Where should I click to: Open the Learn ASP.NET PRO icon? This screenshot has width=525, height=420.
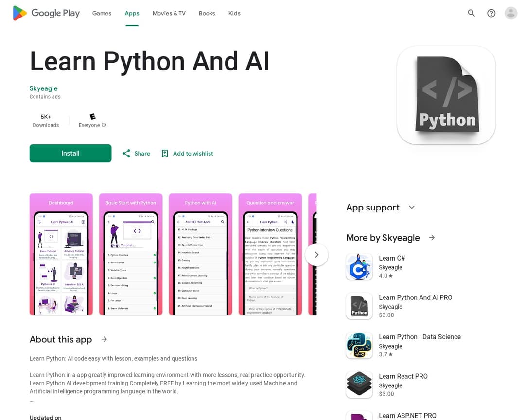coord(359,415)
